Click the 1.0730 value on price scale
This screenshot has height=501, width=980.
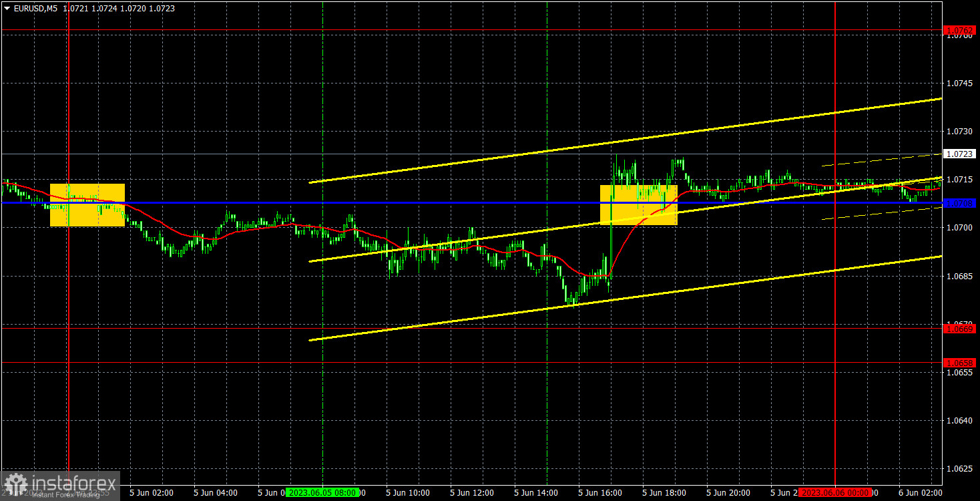click(x=960, y=132)
